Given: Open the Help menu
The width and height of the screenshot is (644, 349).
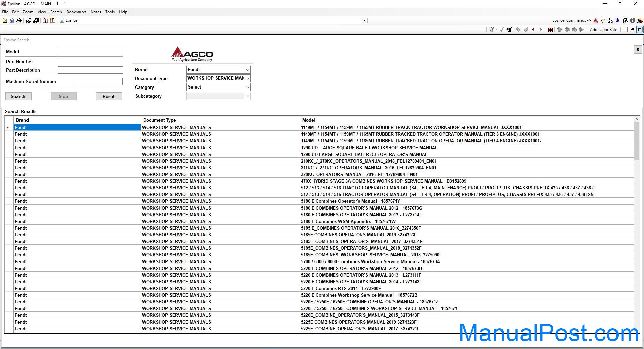Looking at the screenshot, I should coord(123,12).
